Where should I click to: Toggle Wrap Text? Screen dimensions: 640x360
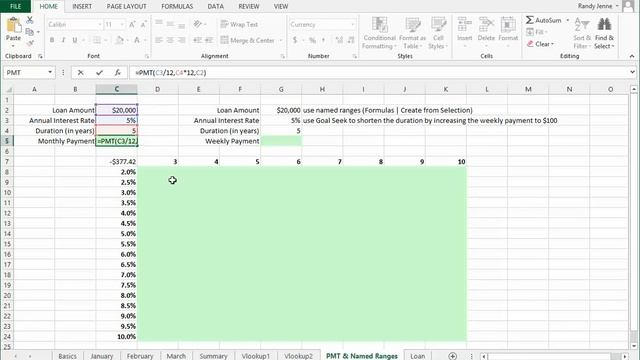pos(239,24)
